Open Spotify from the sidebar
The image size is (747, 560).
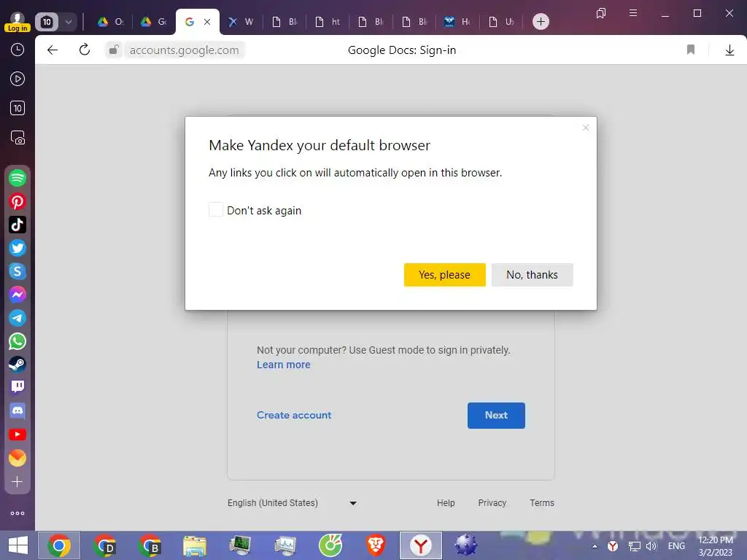(18, 178)
